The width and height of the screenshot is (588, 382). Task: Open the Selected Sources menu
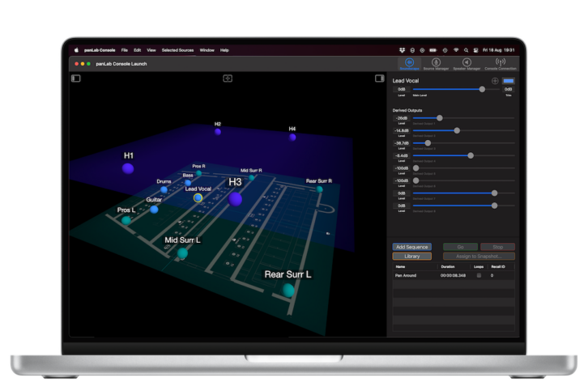[177, 50]
